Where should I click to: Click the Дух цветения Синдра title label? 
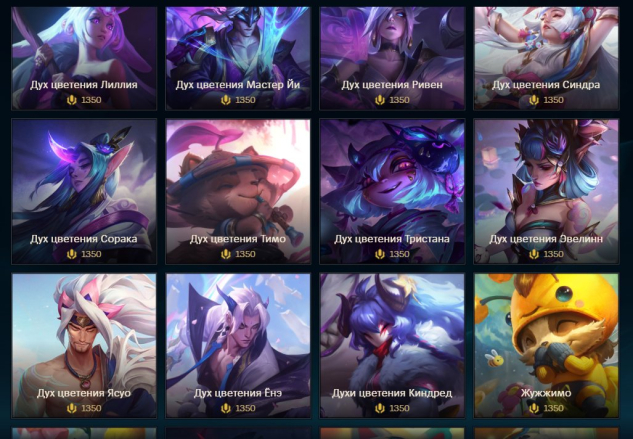pyautogui.click(x=546, y=85)
